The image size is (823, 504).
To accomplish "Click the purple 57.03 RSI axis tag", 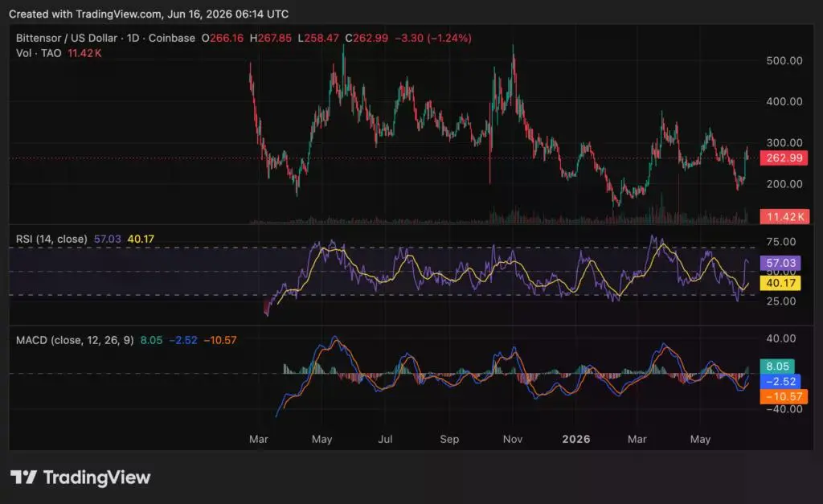I will click(780, 263).
